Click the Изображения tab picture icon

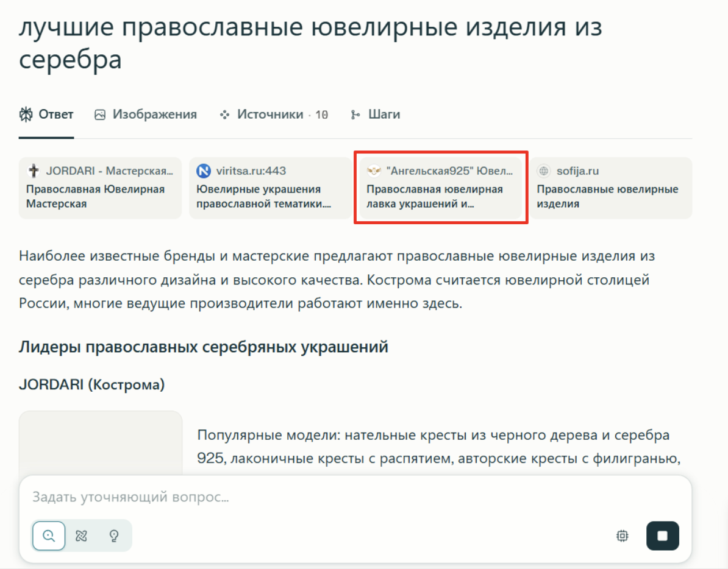coord(100,115)
